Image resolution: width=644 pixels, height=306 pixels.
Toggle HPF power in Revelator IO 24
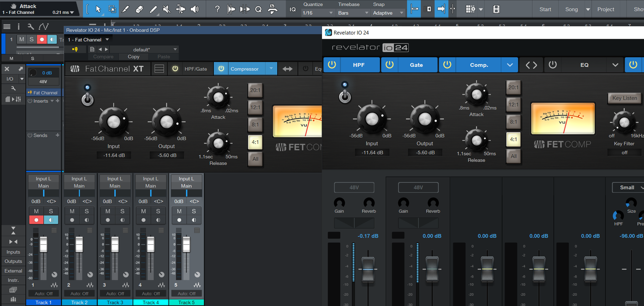point(332,65)
